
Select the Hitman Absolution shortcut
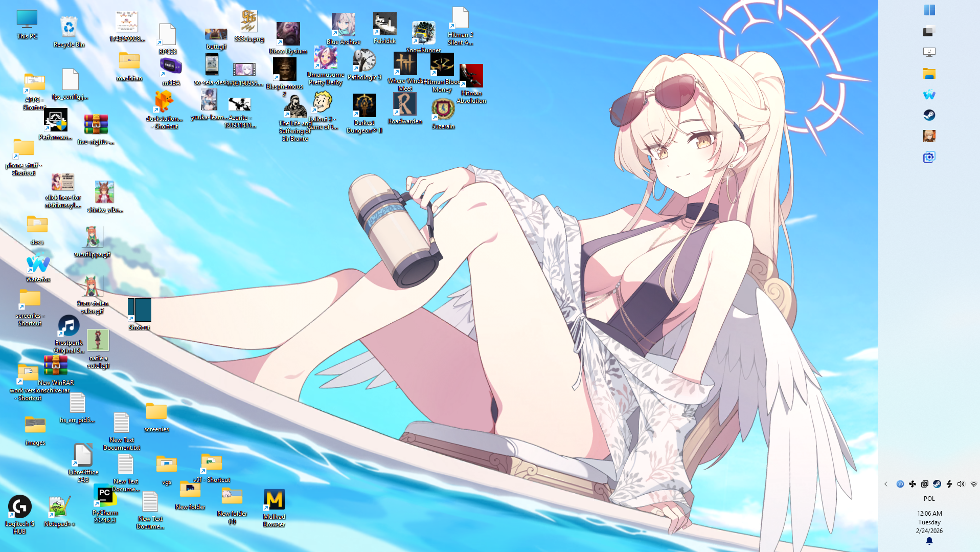point(471,84)
